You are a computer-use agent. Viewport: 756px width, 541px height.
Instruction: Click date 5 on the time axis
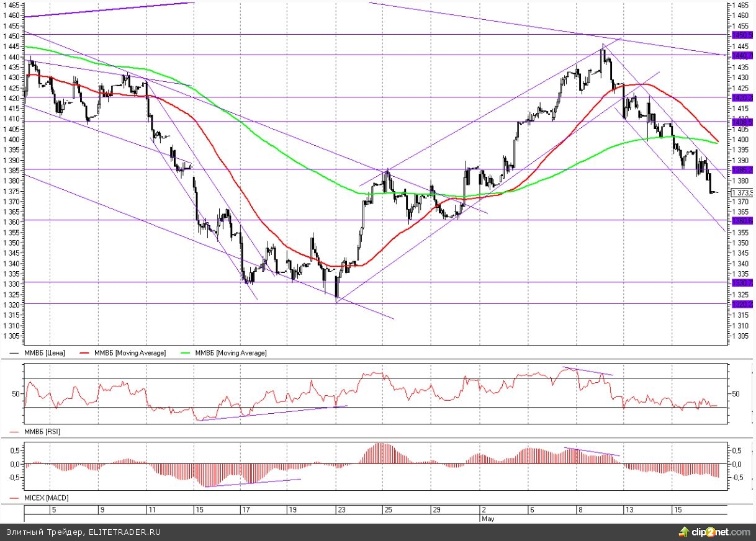coord(53,509)
